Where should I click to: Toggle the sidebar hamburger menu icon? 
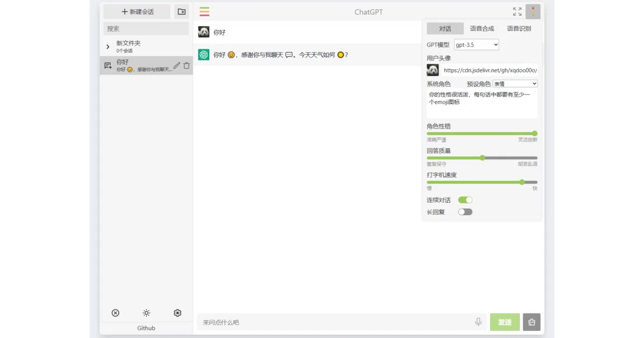(x=204, y=11)
